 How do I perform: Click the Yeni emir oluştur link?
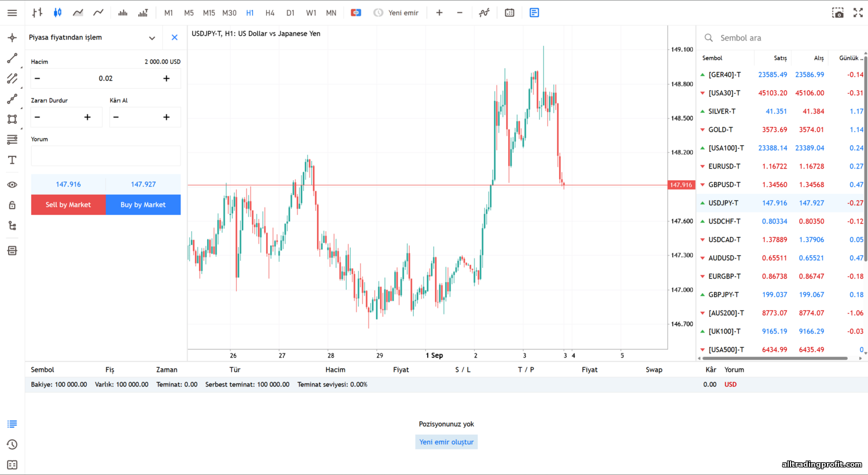pyautogui.click(x=446, y=442)
